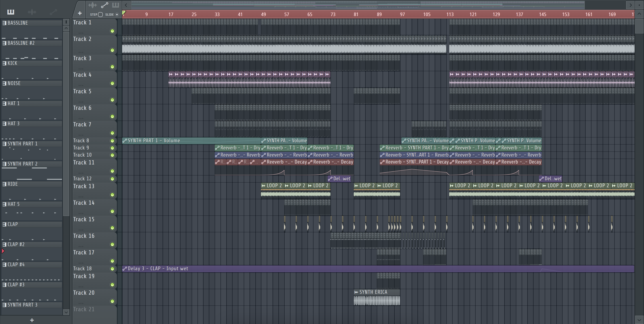Click the piano icon beside BASSLINE pattern
The image size is (644, 324).
(x=4, y=23)
